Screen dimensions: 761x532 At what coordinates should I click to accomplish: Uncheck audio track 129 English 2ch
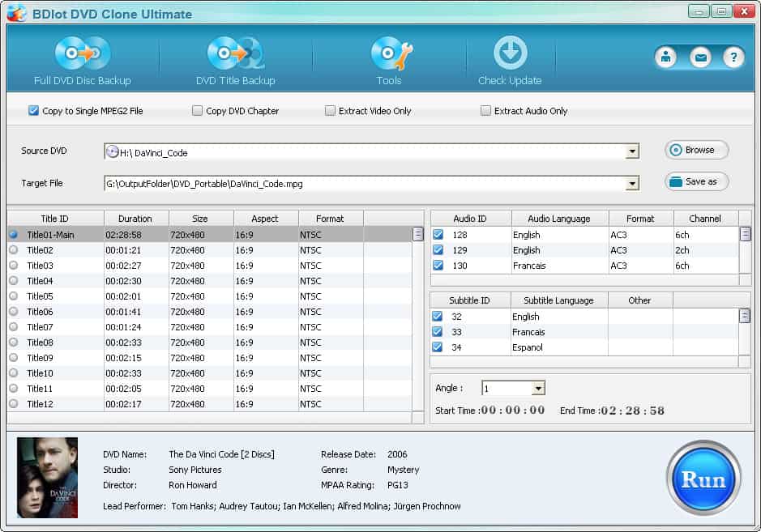[438, 250]
